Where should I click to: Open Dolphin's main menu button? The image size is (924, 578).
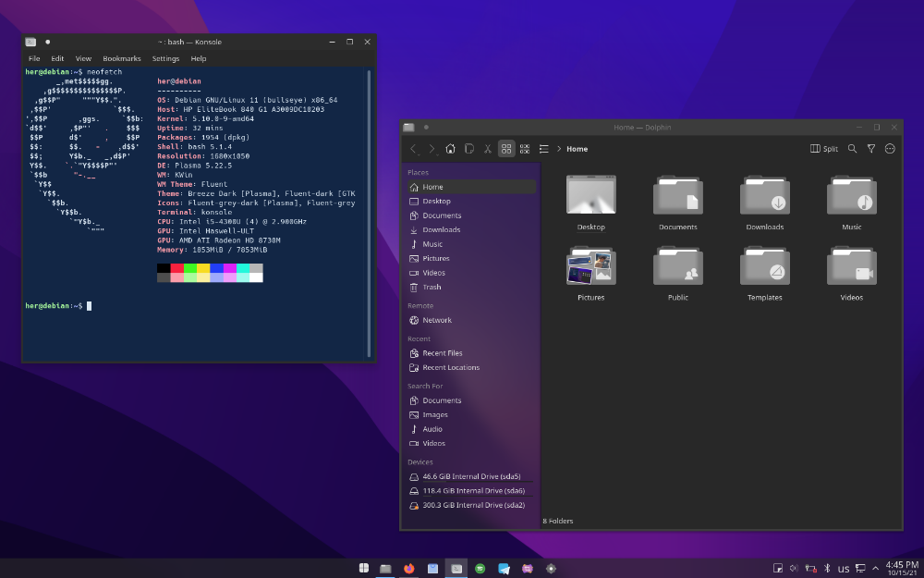click(890, 149)
